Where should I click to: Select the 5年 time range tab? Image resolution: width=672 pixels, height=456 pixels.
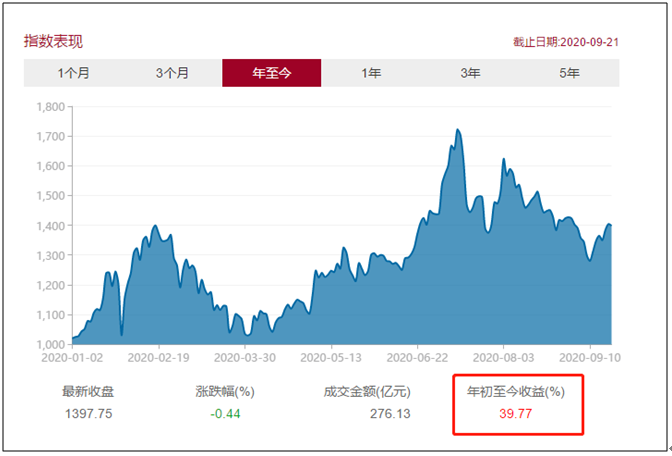[569, 73]
